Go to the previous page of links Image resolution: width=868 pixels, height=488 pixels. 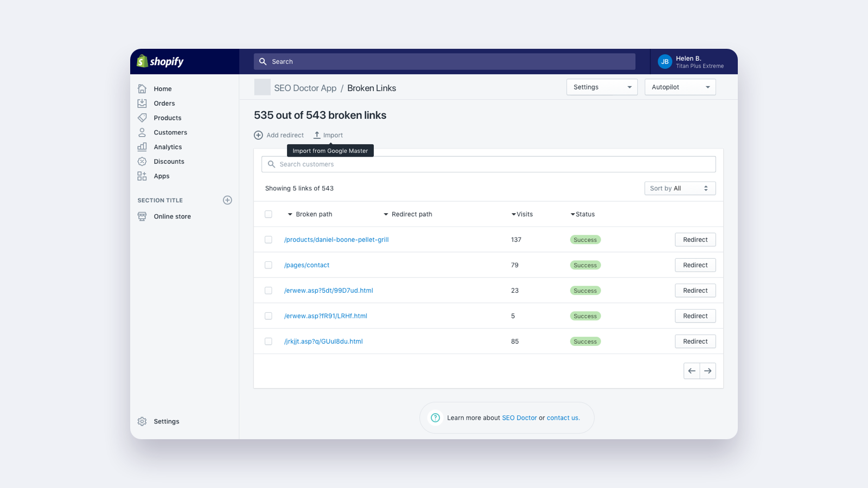(692, 371)
